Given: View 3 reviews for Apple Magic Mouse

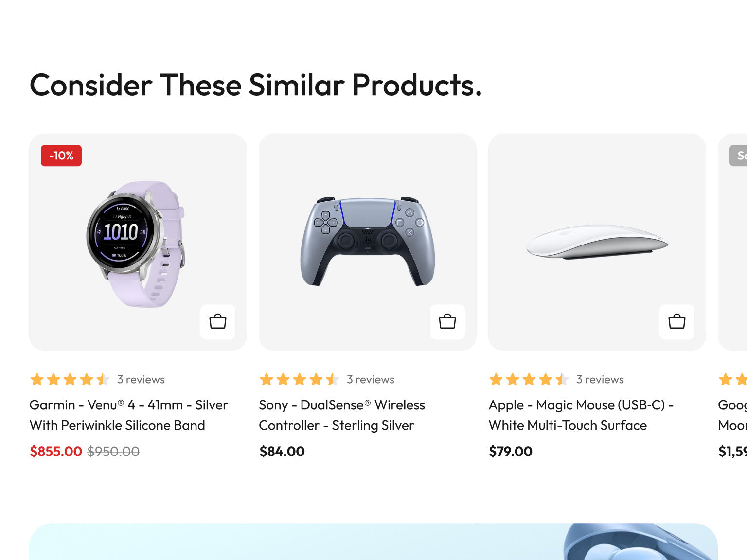Looking at the screenshot, I should pyautogui.click(x=600, y=379).
